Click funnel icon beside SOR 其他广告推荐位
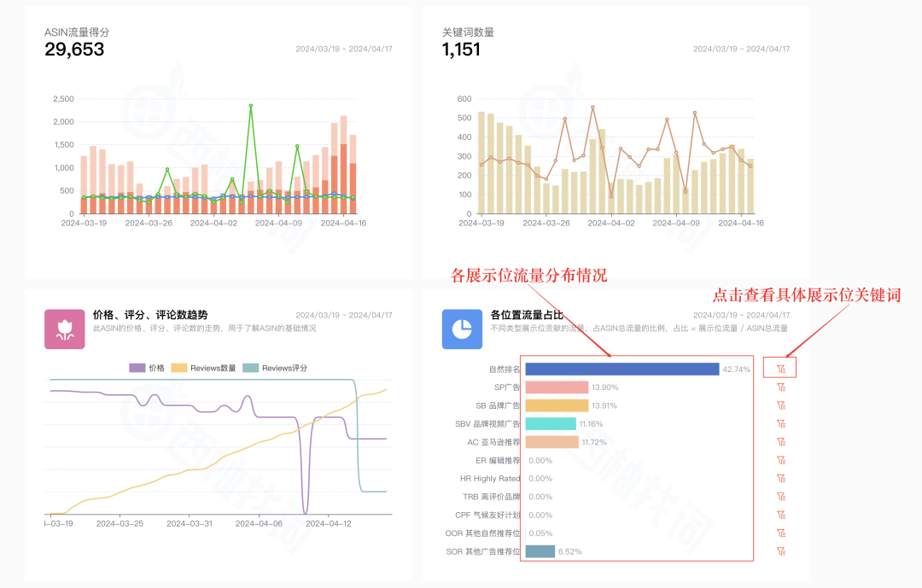The image size is (922, 588). click(x=781, y=551)
